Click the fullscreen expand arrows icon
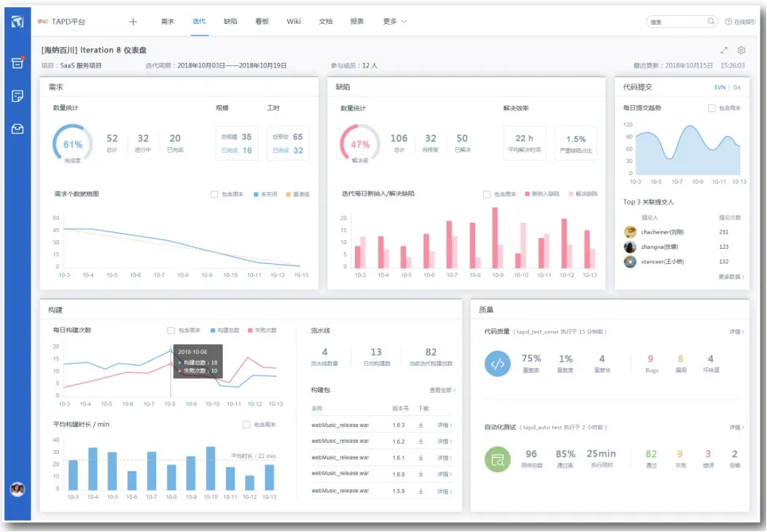 pos(724,50)
